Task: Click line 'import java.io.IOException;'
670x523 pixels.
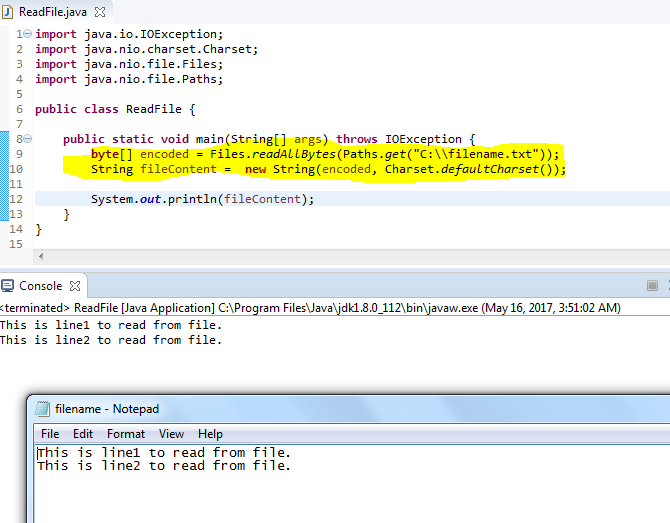Action: (x=129, y=34)
